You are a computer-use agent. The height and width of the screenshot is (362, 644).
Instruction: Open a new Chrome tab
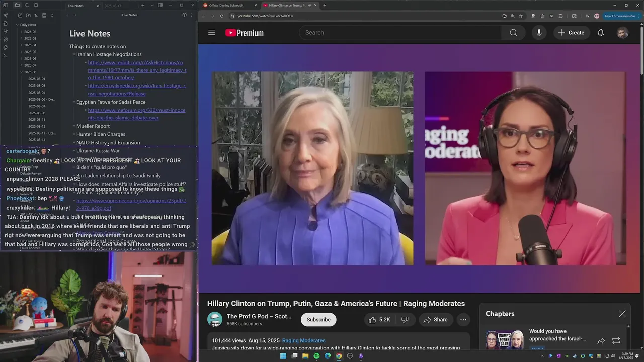pos(324,5)
